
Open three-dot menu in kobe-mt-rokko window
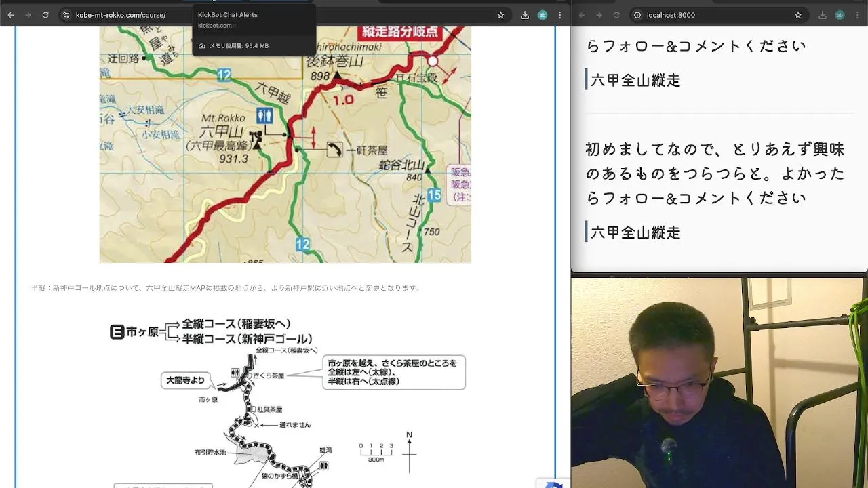pyautogui.click(x=560, y=15)
